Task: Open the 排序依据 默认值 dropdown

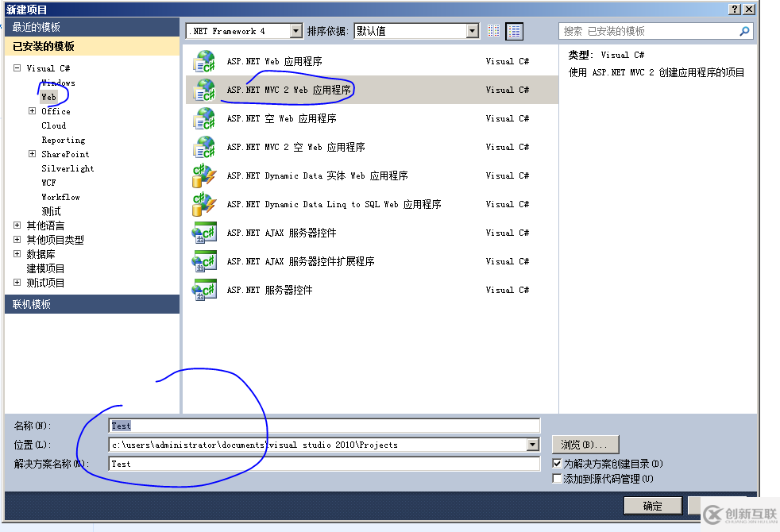Action: click(x=473, y=31)
